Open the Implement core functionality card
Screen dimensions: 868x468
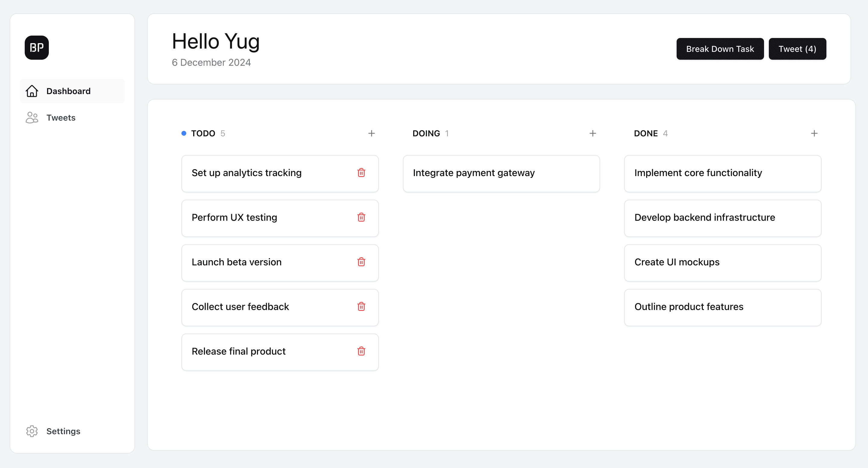point(722,174)
